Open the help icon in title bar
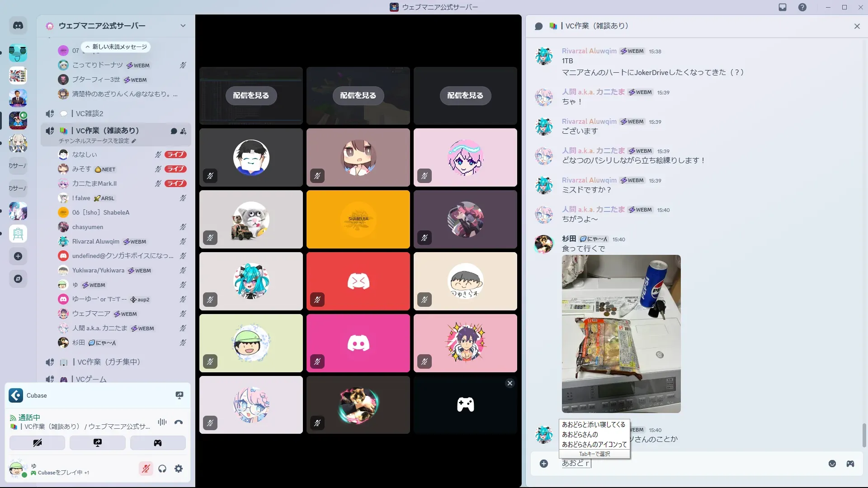Viewport: 868px width, 488px height. click(802, 7)
